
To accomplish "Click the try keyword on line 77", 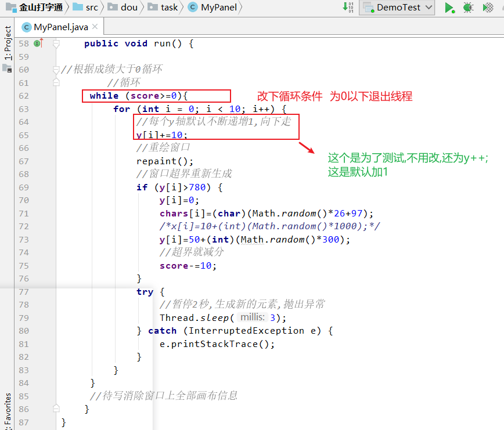I will click(x=145, y=292).
